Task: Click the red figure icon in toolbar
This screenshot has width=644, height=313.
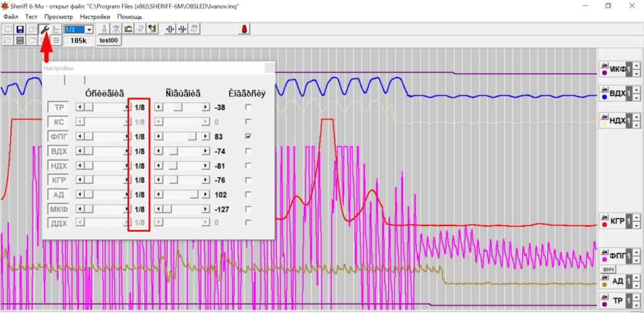Action: 243,29
